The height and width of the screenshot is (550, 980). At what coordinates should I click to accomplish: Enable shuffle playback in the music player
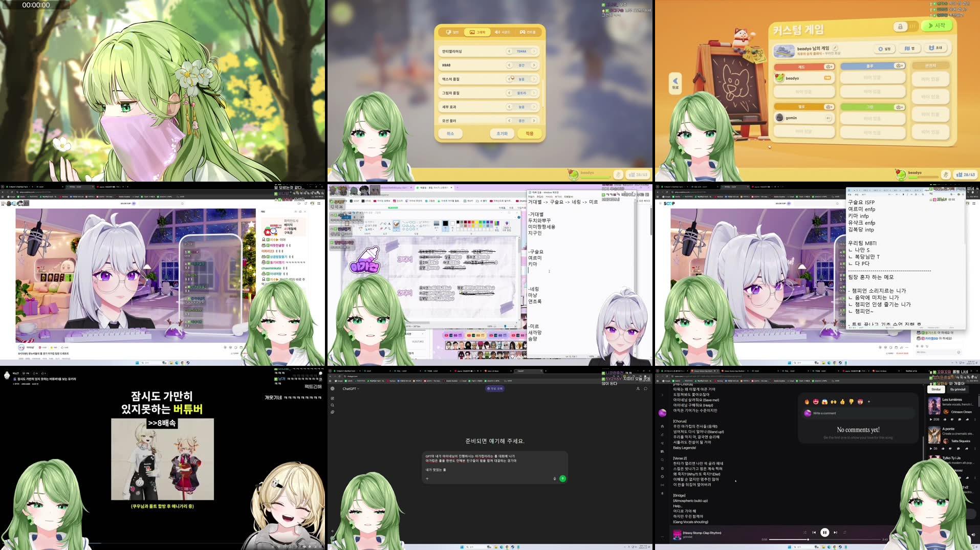pyautogui.click(x=805, y=532)
